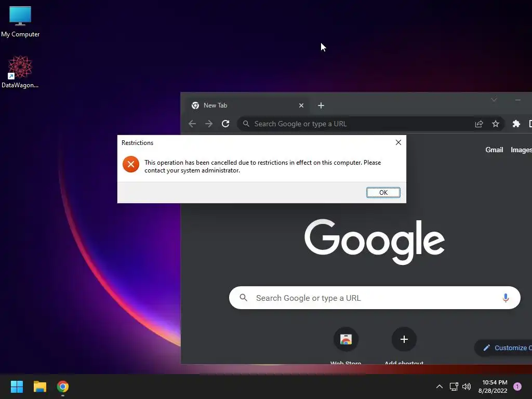Open the Windows Start menu
The height and width of the screenshot is (399, 532).
pyautogui.click(x=17, y=387)
